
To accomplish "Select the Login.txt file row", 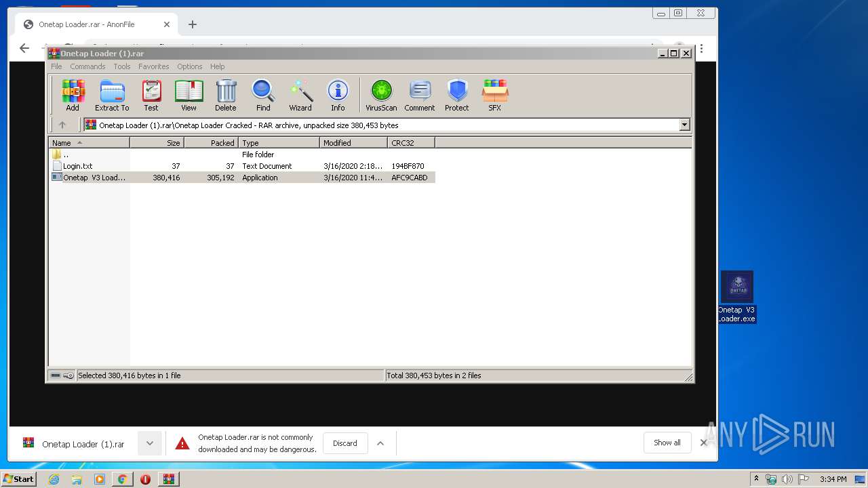I will [x=242, y=166].
